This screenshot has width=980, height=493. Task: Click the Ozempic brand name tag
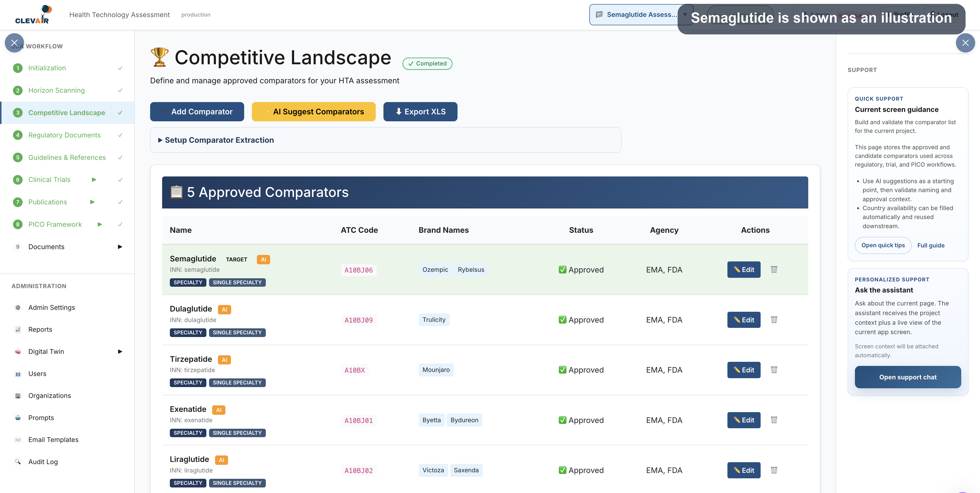click(435, 270)
